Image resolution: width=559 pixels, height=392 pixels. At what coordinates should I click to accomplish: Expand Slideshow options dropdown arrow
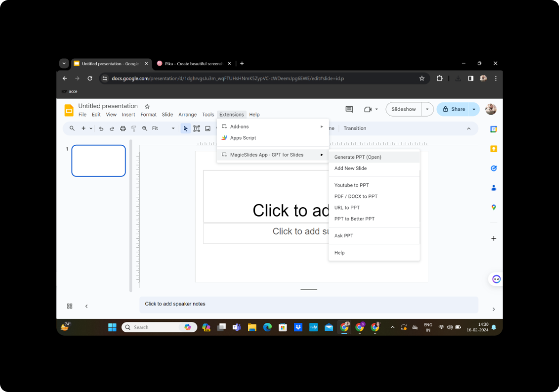click(x=427, y=110)
